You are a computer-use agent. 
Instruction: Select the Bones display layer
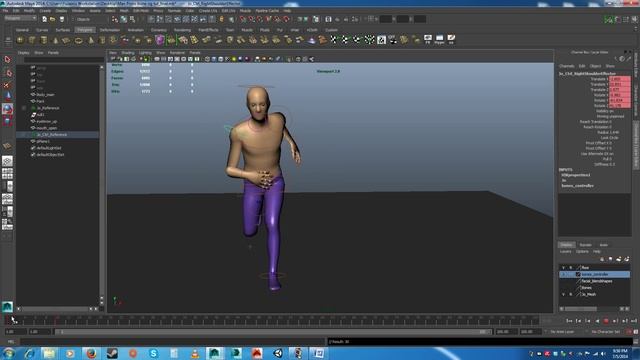587,288
